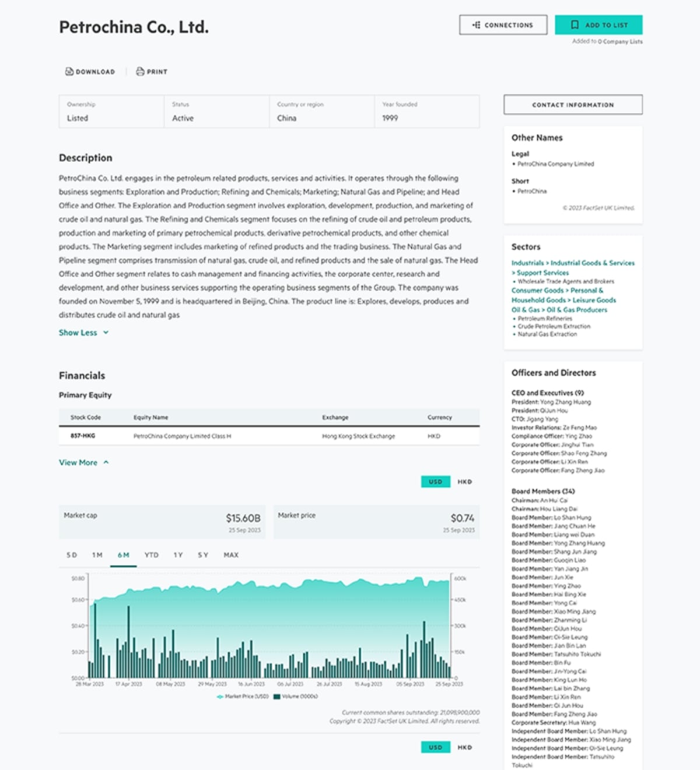
Task: Switch chart to 5D range
Action: [x=71, y=555]
